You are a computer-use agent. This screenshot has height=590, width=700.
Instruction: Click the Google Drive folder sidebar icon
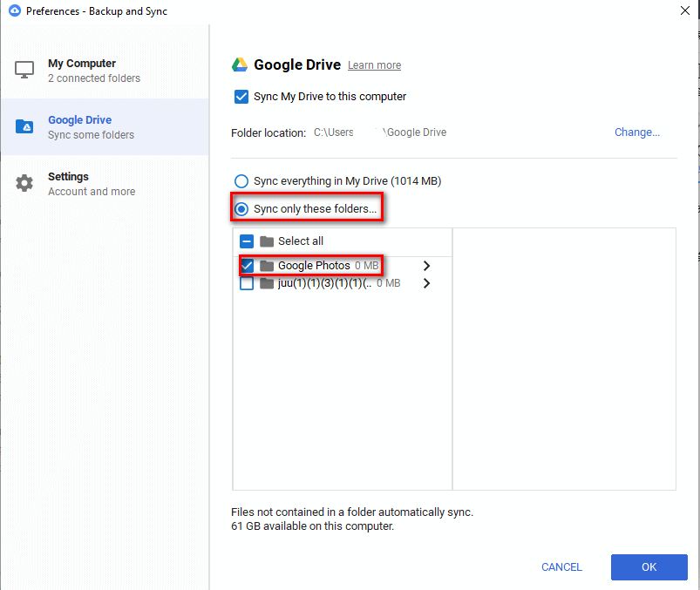[24, 127]
